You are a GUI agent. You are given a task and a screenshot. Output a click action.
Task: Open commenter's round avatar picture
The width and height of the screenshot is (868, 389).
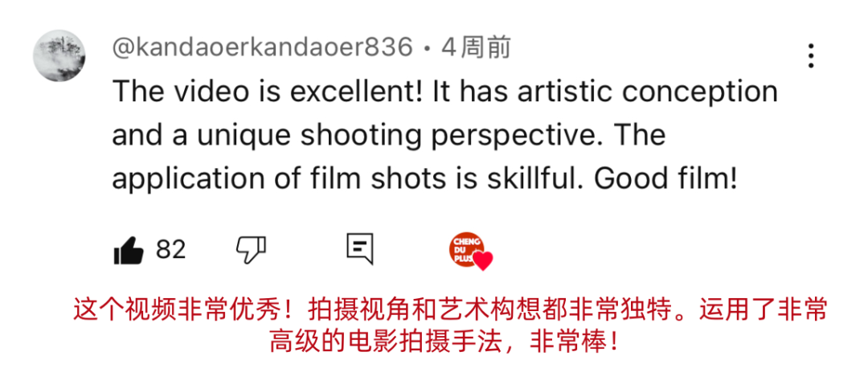(x=59, y=56)
